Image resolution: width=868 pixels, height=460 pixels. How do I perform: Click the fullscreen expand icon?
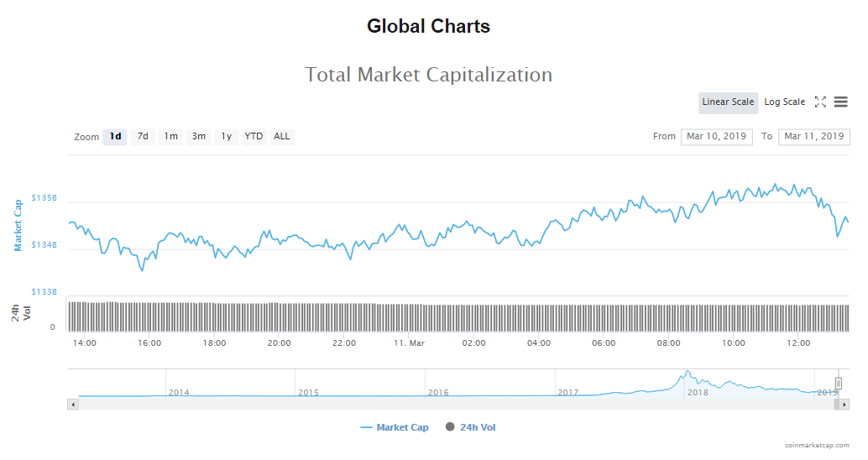click(820, 102)
